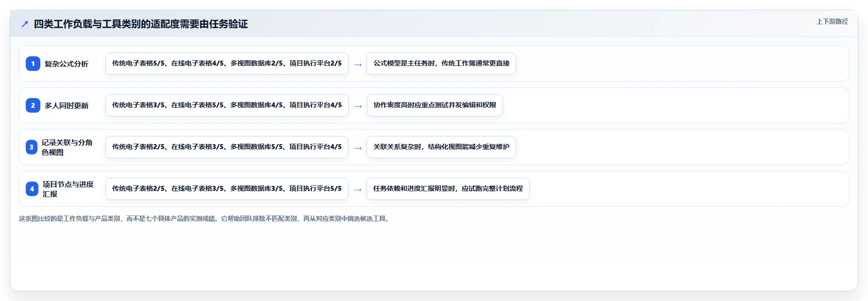
Task: Click the conclusion 任务依赖和进度汇报明显时，应试跑完整计划流程
Action: coord(448,189)
